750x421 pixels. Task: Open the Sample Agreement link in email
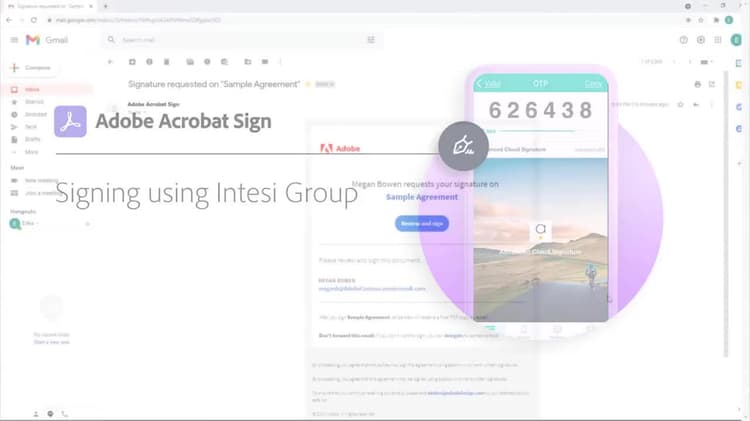click(x=422, y=197)
